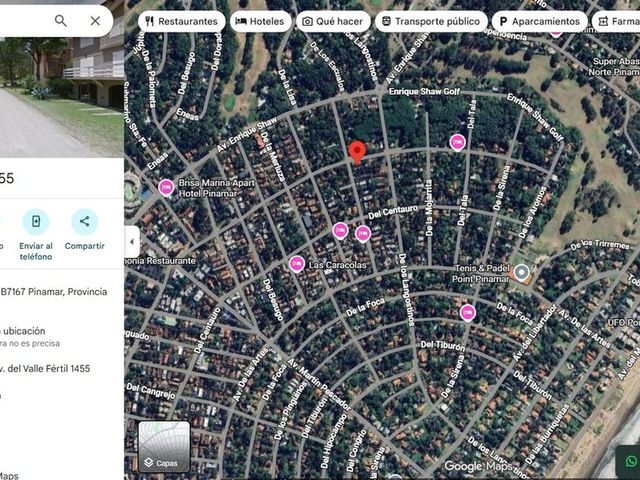This screenshot has width=640, height=480.
Task: Select the Qué hacer chip
Action: pos(333,21)
